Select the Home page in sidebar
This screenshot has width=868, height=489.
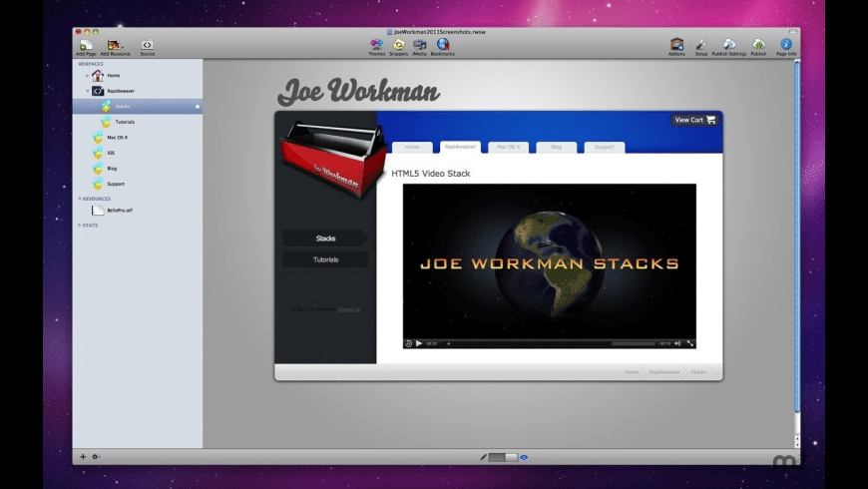[138, 75]
